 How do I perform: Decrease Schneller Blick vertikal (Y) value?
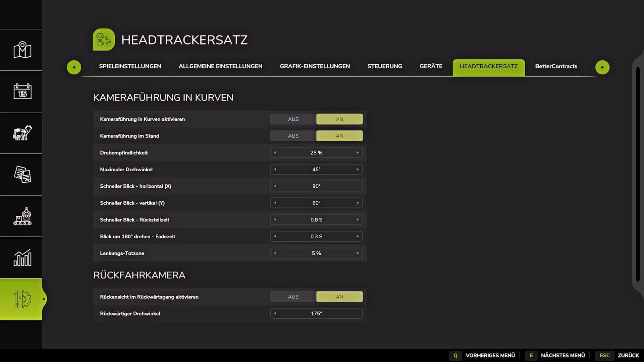(x=275, y=203)
